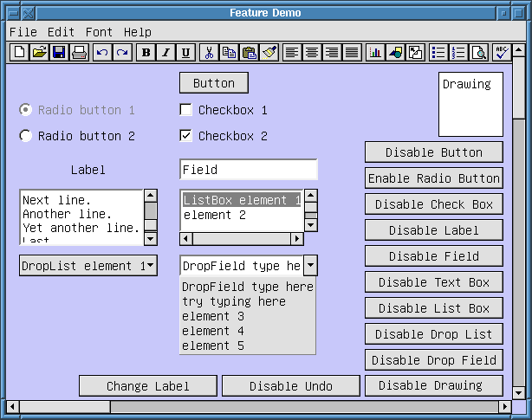Click Enable Radio Button
The width and height of the screenshot is (532, 420).
(x=434, y=178)
